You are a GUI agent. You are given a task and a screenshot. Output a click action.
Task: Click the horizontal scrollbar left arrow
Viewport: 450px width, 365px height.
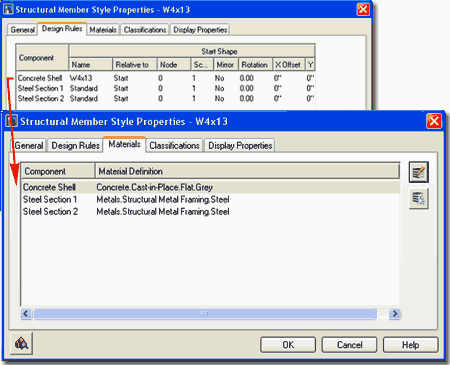click(x=26, y=314)
